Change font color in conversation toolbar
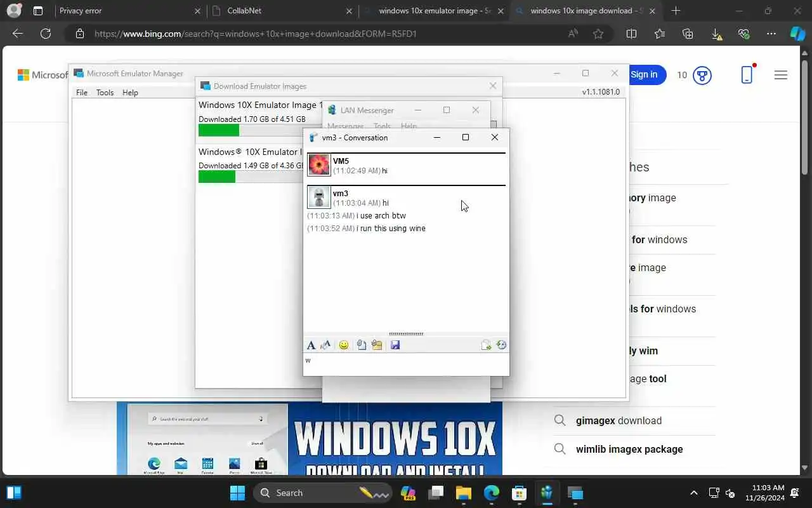The width and height of the screenshot is (812, 508). pos(326,345)
